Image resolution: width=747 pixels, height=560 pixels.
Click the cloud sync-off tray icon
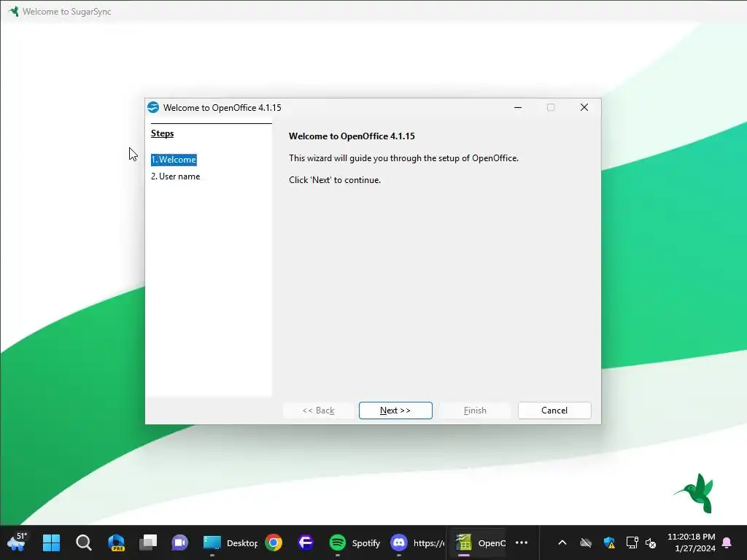[x=586, y=542]
